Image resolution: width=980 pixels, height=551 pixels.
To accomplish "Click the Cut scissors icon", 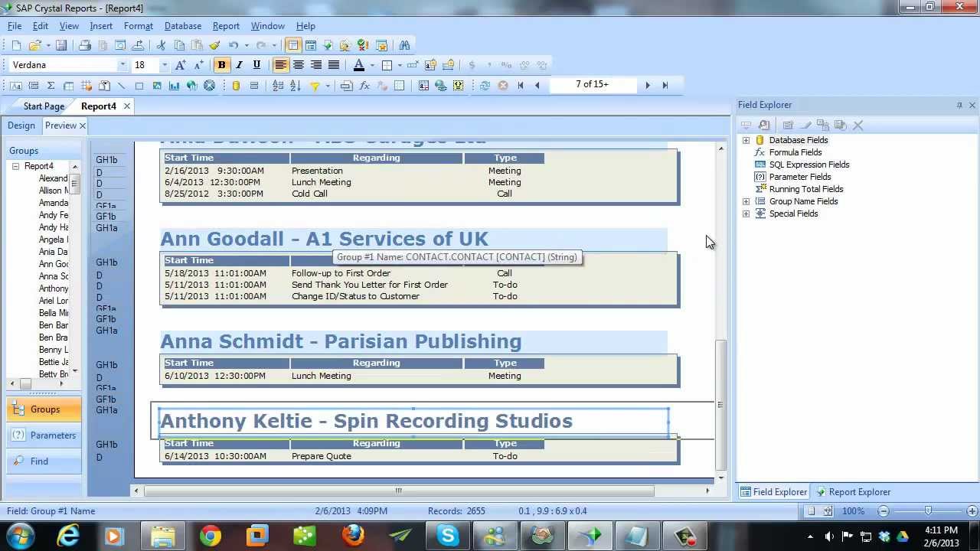I will 161,45.
